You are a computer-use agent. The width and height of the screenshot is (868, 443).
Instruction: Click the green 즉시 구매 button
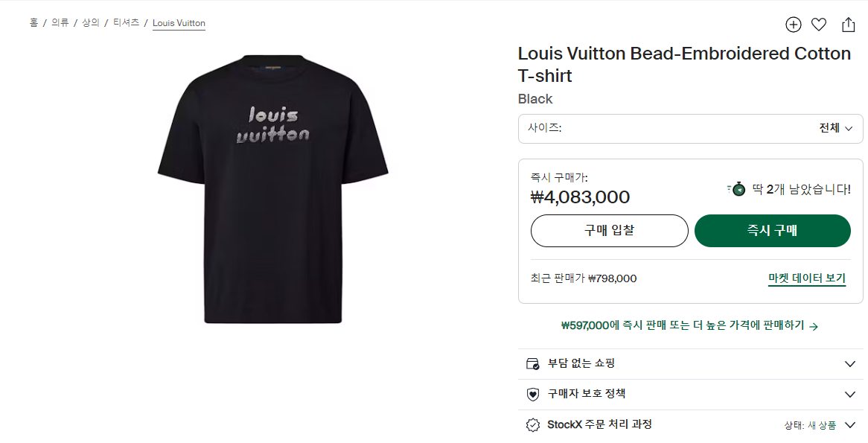click(772, 231)
